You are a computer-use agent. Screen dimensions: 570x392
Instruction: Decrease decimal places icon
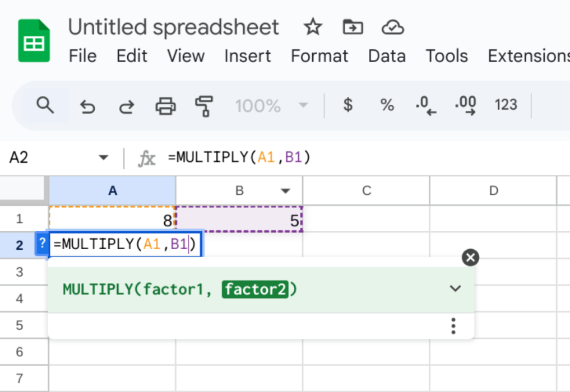426,105
